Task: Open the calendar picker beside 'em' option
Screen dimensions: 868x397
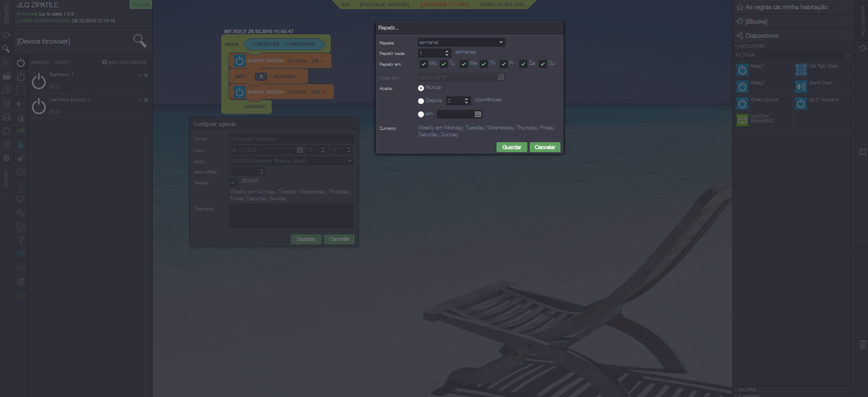Action: 478,114
